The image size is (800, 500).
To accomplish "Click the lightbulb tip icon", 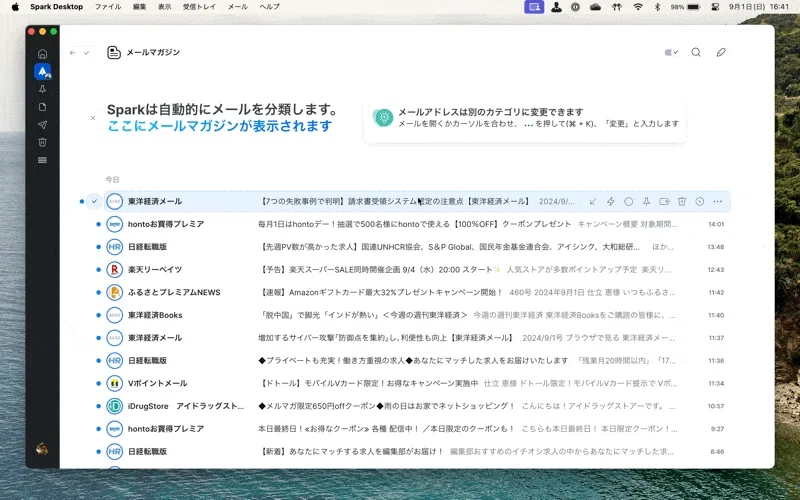I will tap(384, 117).
